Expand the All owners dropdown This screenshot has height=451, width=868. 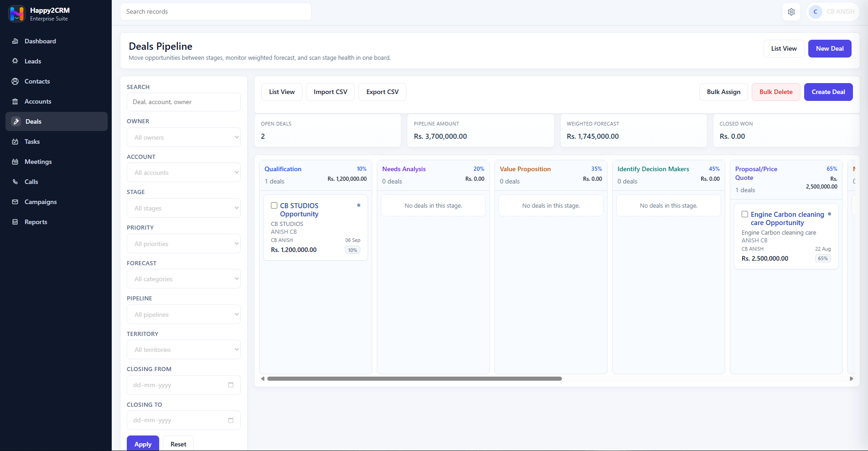click(x=184, y=137)
